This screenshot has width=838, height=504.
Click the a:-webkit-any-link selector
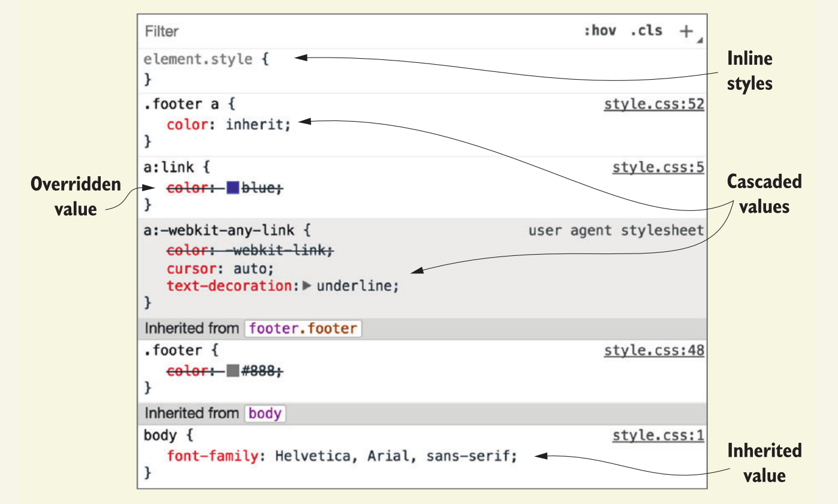[219, 230]
